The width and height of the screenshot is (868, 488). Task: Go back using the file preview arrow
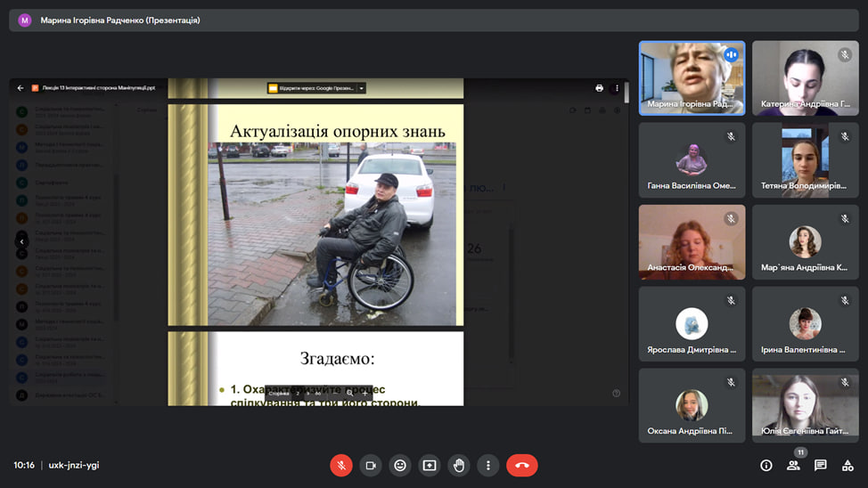tap(20, 88)
